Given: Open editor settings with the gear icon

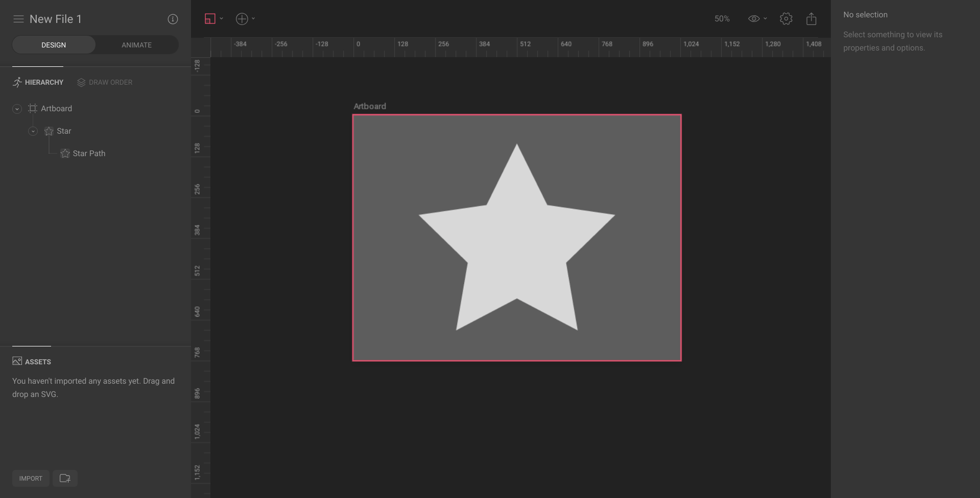Looking at the screenshot, I should point(786,18).
